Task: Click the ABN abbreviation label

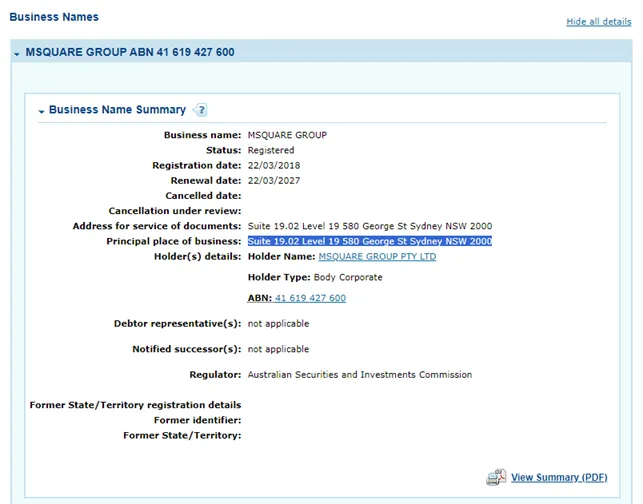Action: [260, 298]
